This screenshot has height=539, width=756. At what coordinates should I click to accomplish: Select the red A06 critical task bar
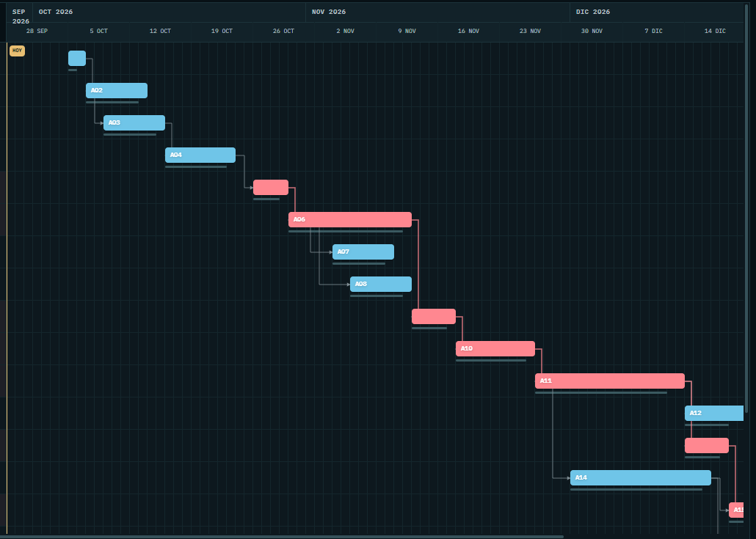[x=350, y=220]
